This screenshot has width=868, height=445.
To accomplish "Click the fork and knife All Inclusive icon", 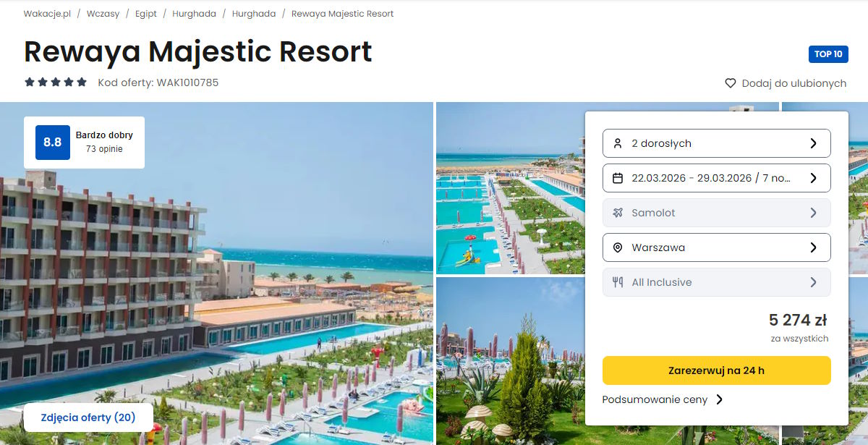I will pos(617,282).
